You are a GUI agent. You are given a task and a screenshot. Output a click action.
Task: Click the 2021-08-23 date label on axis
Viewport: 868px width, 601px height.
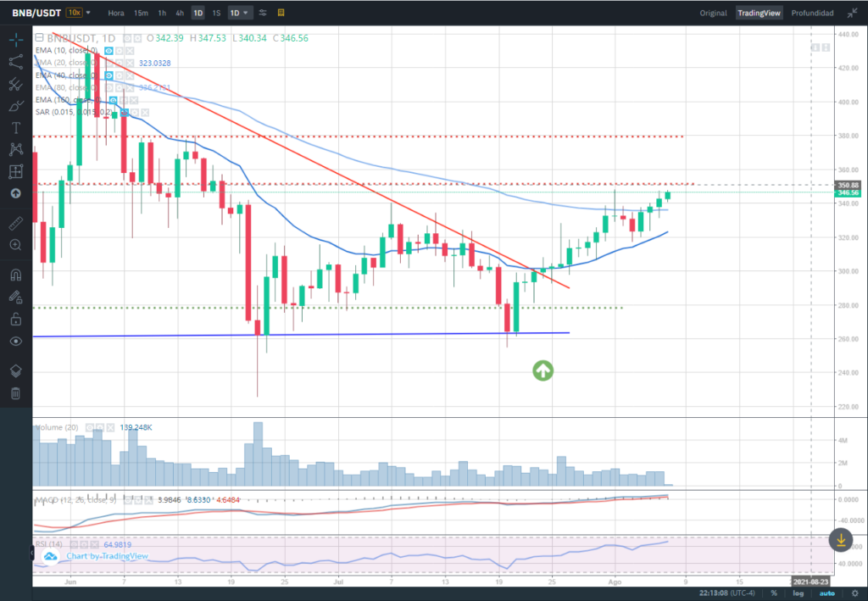(x=810, y=582)
